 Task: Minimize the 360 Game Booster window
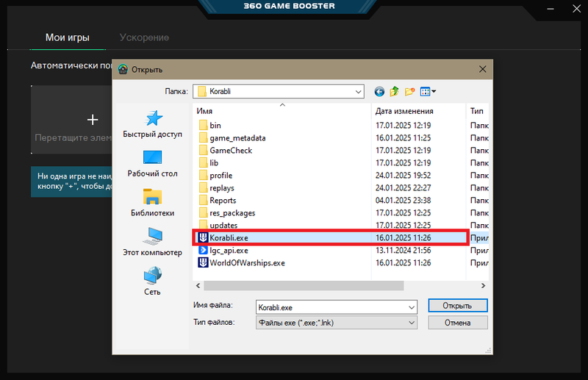pyautogui.click(x=550, y=9)
